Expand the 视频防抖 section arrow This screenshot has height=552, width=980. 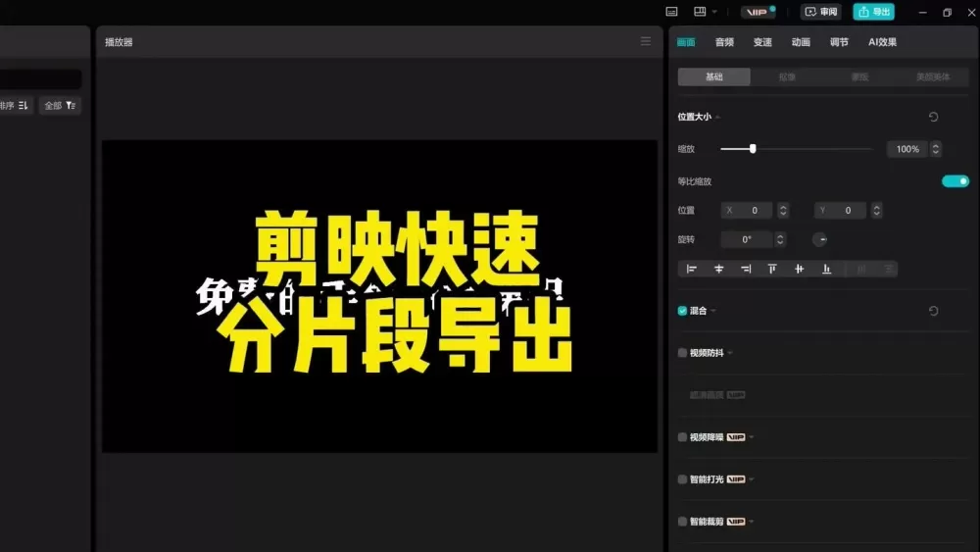(x=730, y=353)
